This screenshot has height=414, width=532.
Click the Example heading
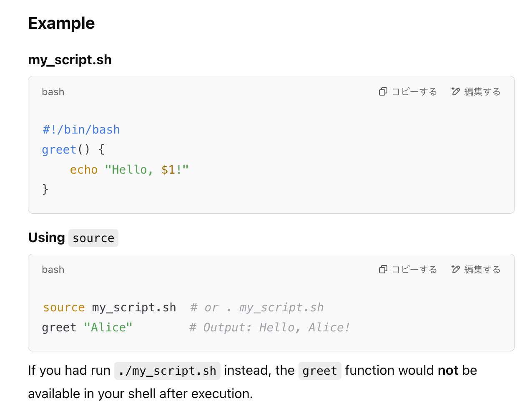point(61,24)
